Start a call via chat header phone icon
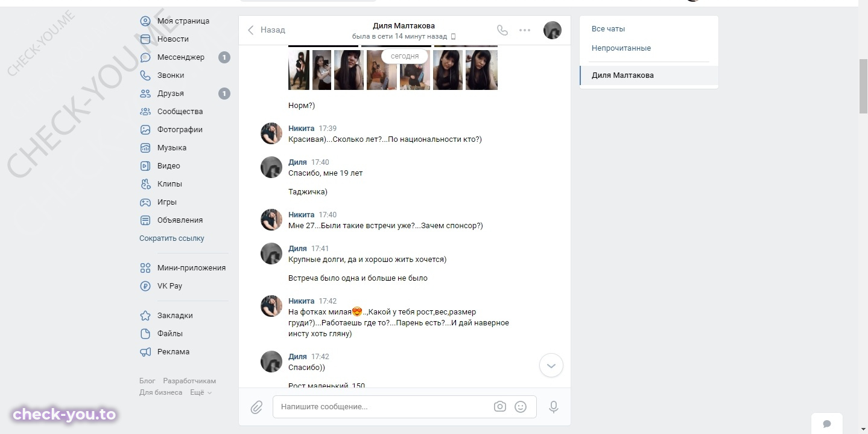 [x=502, y=30]
